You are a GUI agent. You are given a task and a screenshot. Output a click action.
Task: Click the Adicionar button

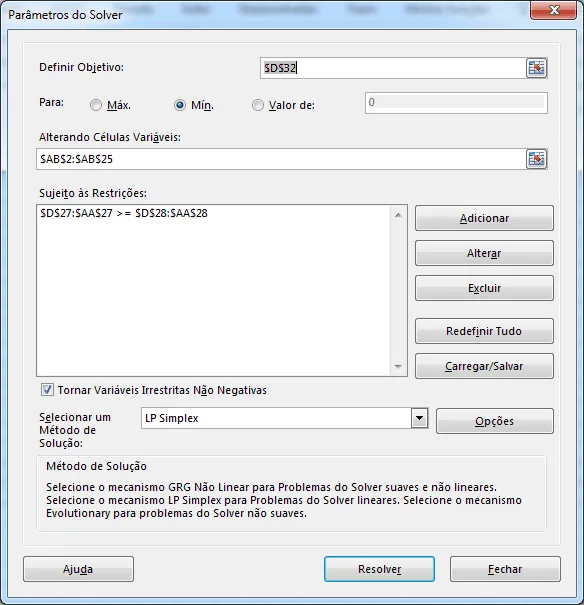click(484, 218)
